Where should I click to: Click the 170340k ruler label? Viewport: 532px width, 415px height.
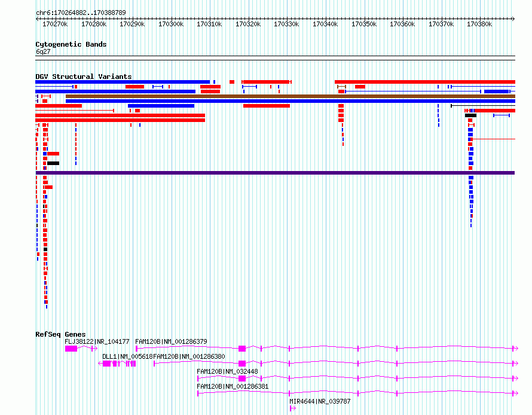[x=325, y=24]
